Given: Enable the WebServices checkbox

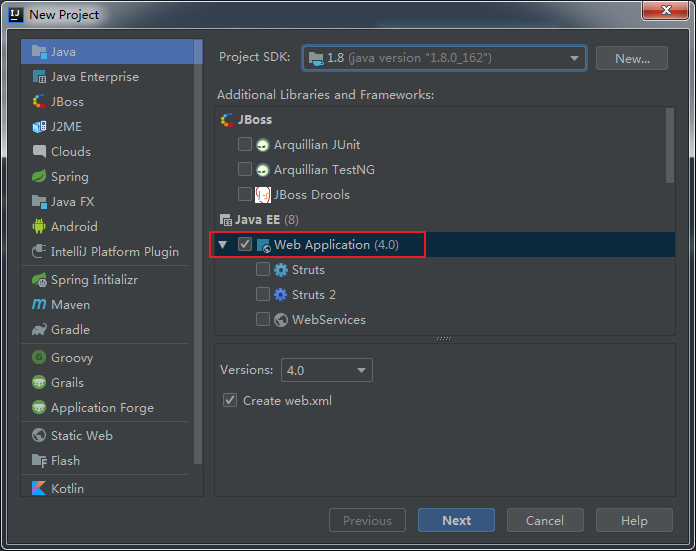Looking at the screenshot, I should coord(263,319).
